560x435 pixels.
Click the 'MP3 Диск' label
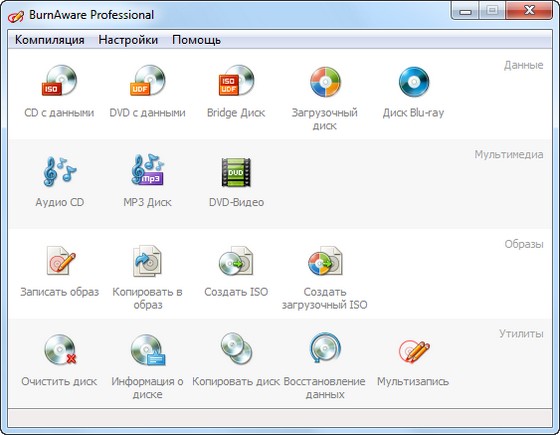pos(148,202)
